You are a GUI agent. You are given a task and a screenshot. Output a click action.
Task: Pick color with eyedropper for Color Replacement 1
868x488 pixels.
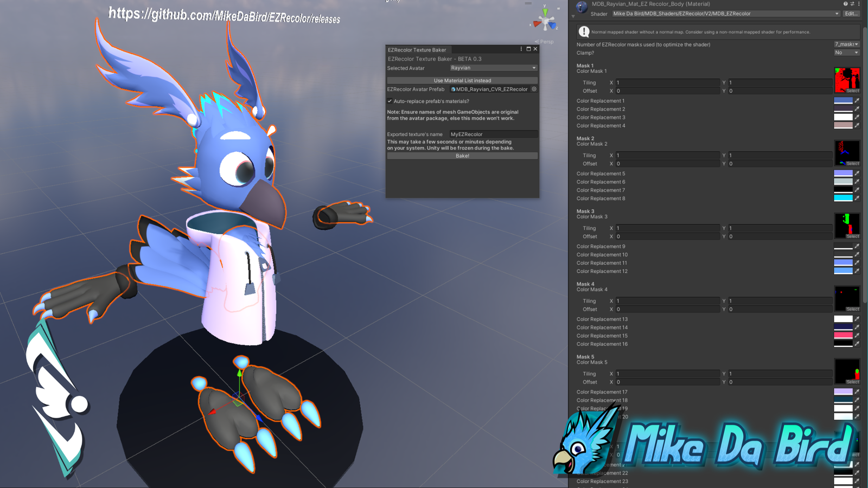857,101
